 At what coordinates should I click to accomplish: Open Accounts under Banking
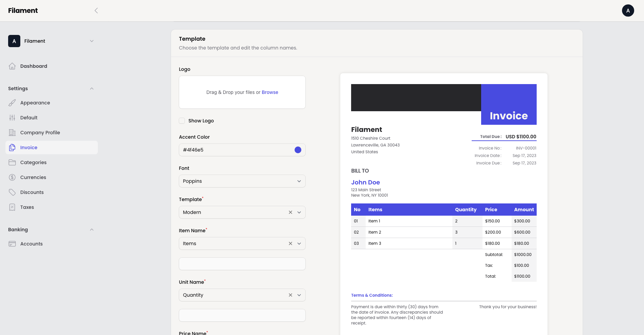pos(51,244)
